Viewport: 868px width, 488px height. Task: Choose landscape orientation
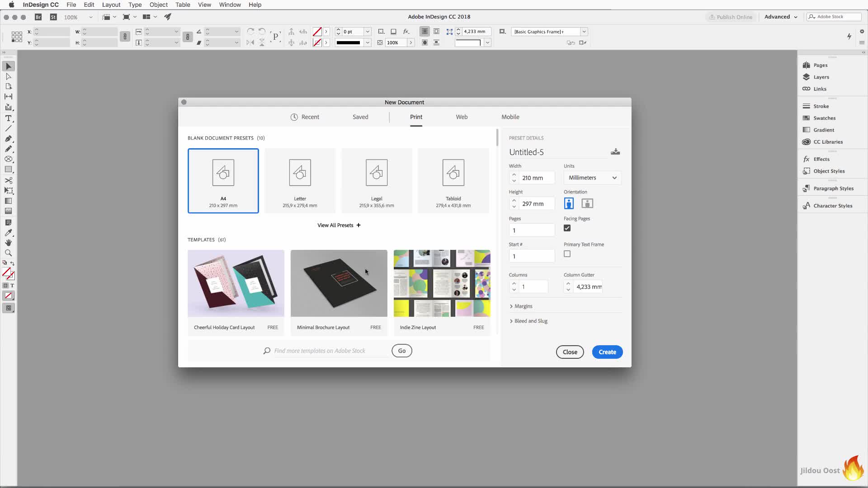587,203
